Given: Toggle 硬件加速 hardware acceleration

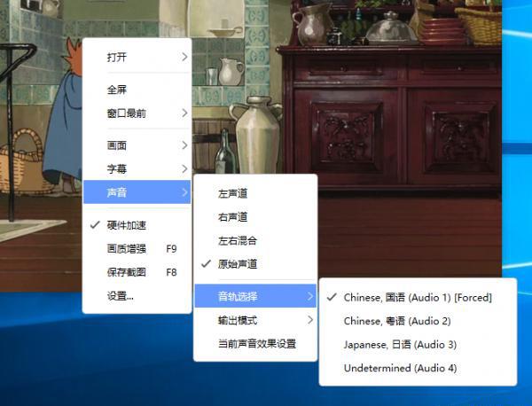Looking at the screenshot, I should tap(137, 225).
